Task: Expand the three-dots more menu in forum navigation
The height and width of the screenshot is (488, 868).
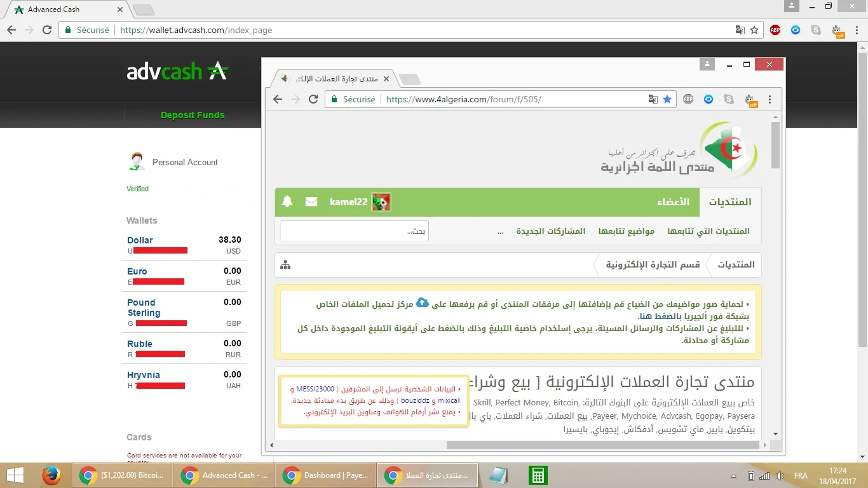Action: (500, 231)
